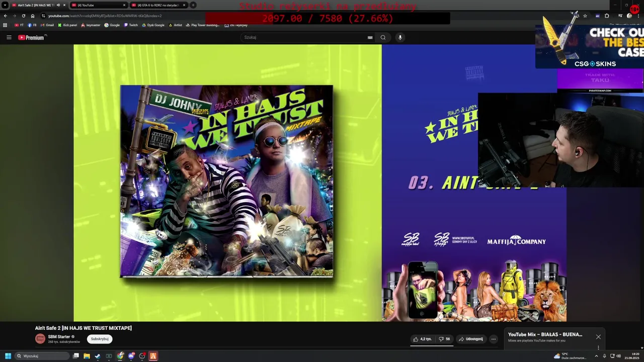Open the Chrome taskbar icon

pyautogui.click(x=120, y=356)
